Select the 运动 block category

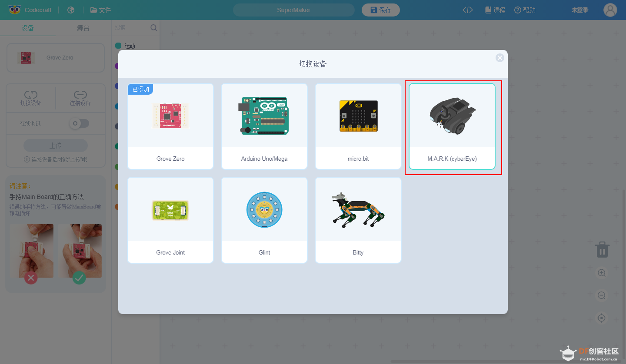(126, 46)
